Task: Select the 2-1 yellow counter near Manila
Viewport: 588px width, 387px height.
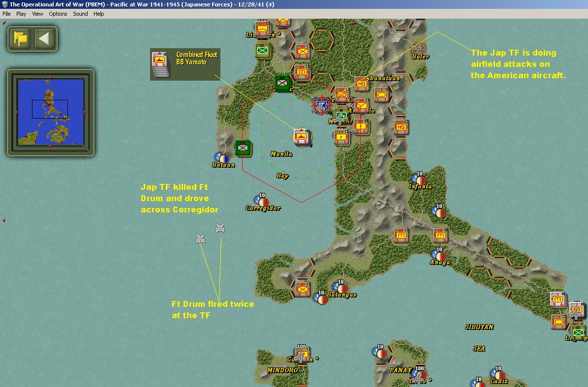Action: point(362,127)
